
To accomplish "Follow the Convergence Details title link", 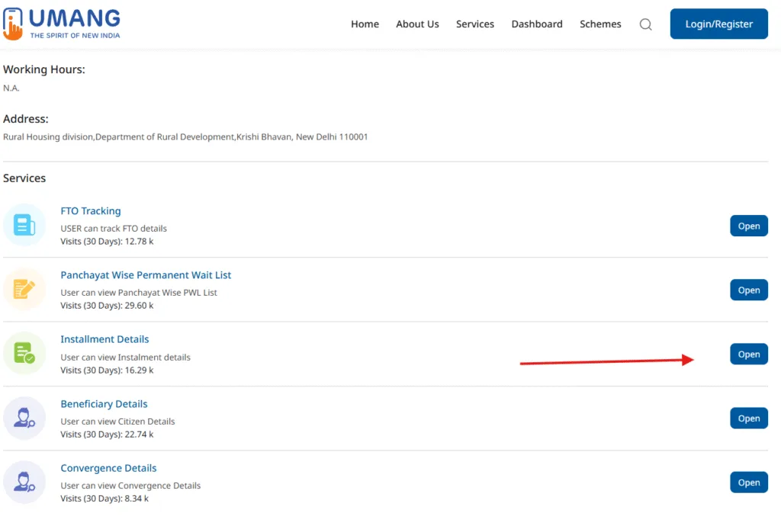I will (x=108, y=468).
